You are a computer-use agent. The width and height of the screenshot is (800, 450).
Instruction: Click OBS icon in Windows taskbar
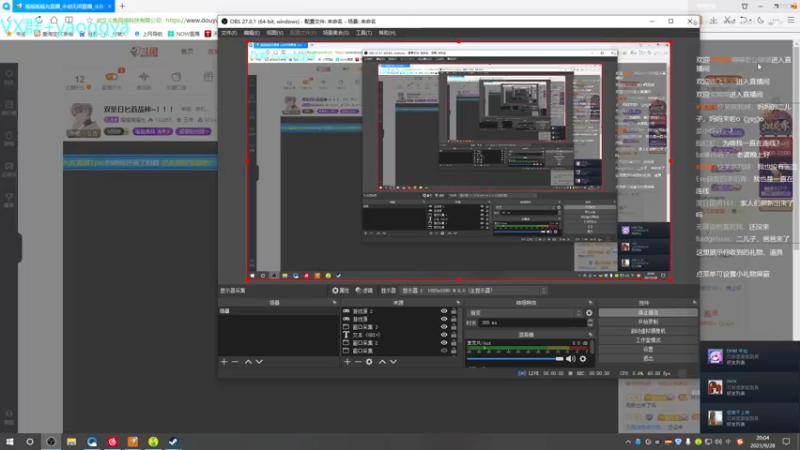tap(51, 441)
